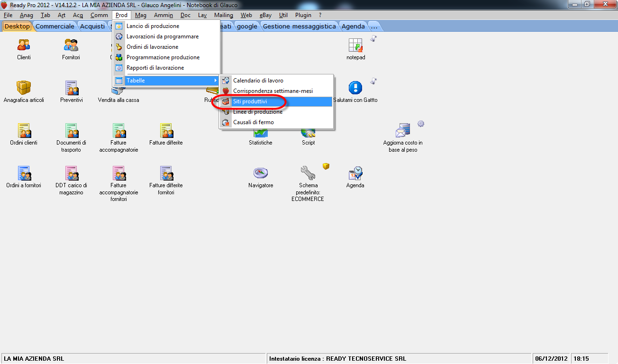Launch the Navigatore compass icon
The height and width of the screenshot is (364, 618).
coord(261,173)
